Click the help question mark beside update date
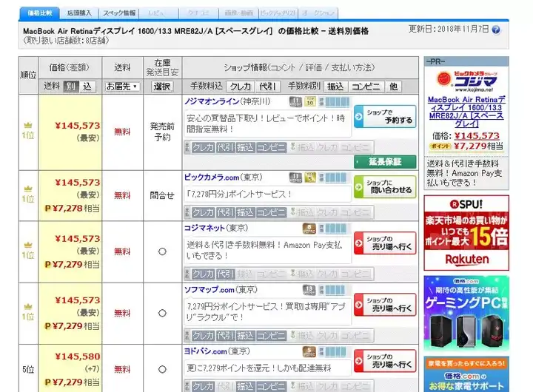This screenshot has width=533, height=392. (496, 30)
